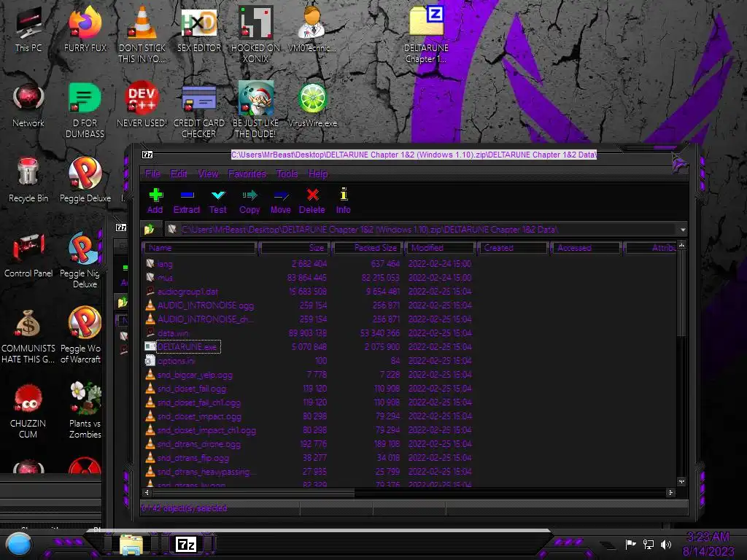747x560 pixels.
Task: Select BE JUST LIKE THE DUDE icon
Action: tap(255, 111)
